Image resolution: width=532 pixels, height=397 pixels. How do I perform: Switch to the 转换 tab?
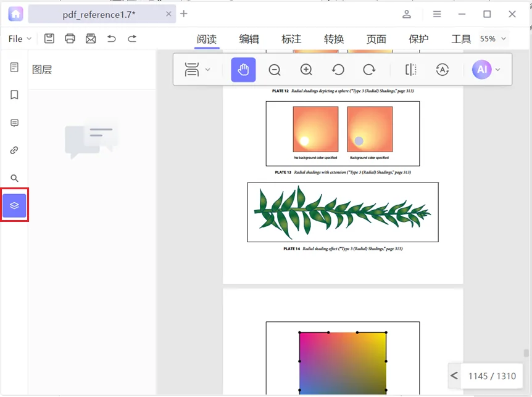[x=334, y=39]
